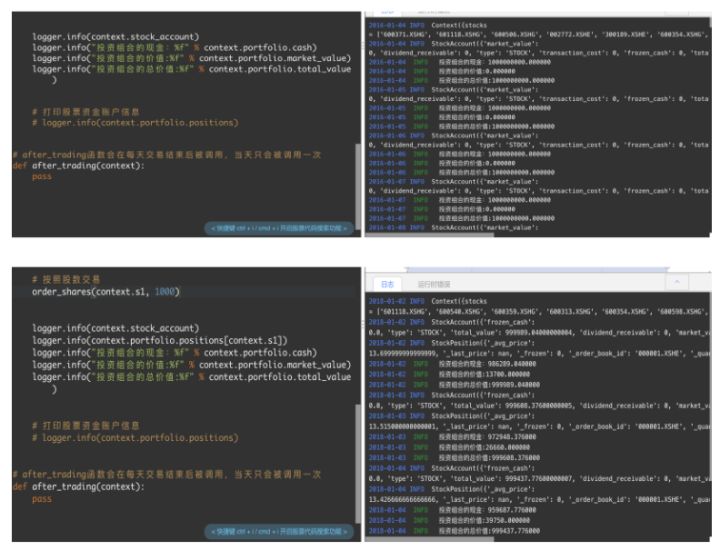Click the vertical scrollbar of the order_shares editor
The image size is (720, 551).
(358, 464)
